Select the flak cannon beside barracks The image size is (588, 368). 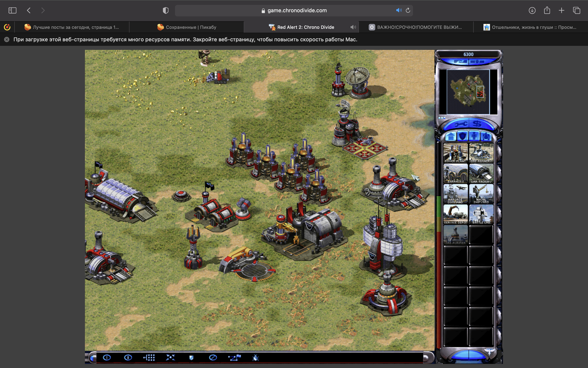tap(243, 209)
